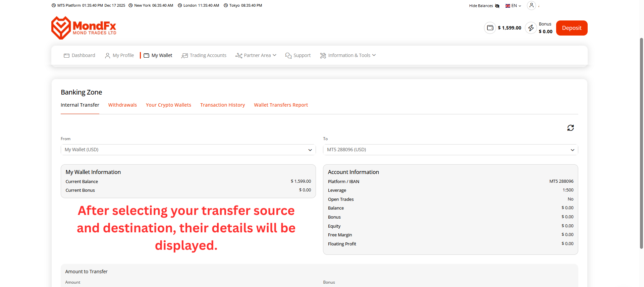Click the refresh icon in Banking Zone
The width and height of the screenshot is (644, 287).
pos(570,128)
